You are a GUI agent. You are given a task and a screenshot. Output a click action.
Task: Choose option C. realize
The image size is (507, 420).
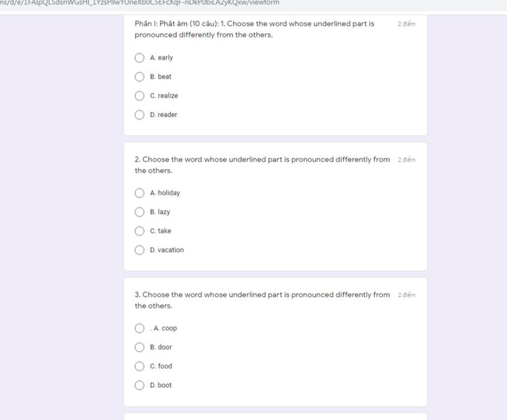tap(139, 96)
